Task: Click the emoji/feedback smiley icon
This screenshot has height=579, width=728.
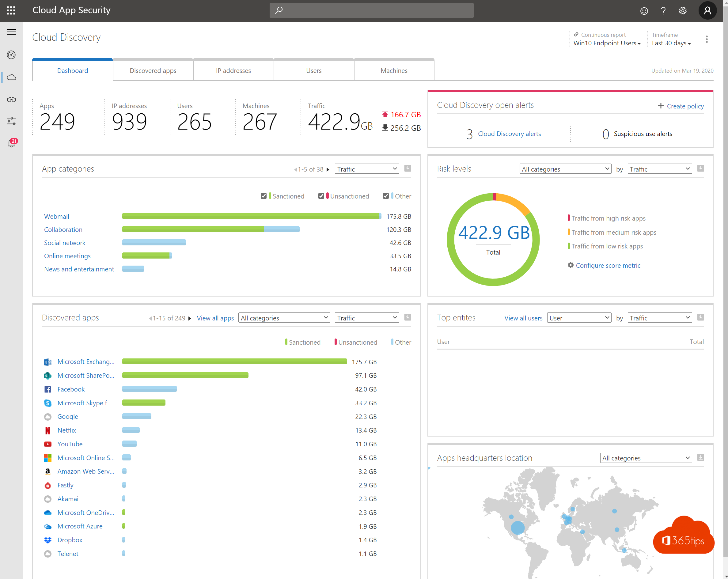Action: tap(645, 11)
